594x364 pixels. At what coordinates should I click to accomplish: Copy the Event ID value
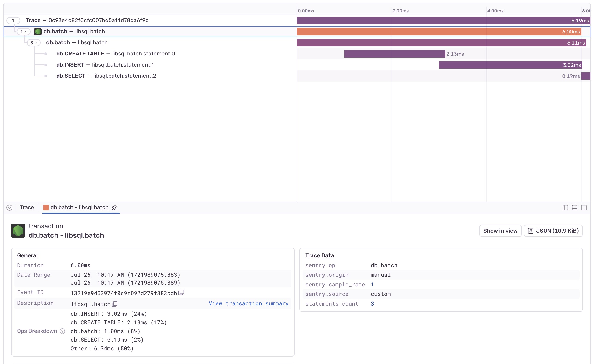(x=181, y=292)
